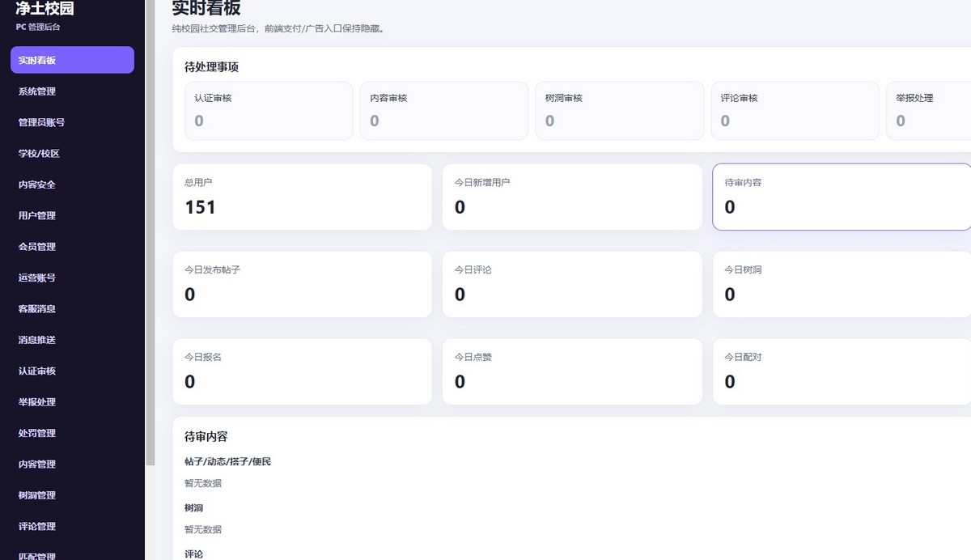The width and height of the screenshot is (971, 560).
Task: Open 客服消息 page
Action: [72, 308]
